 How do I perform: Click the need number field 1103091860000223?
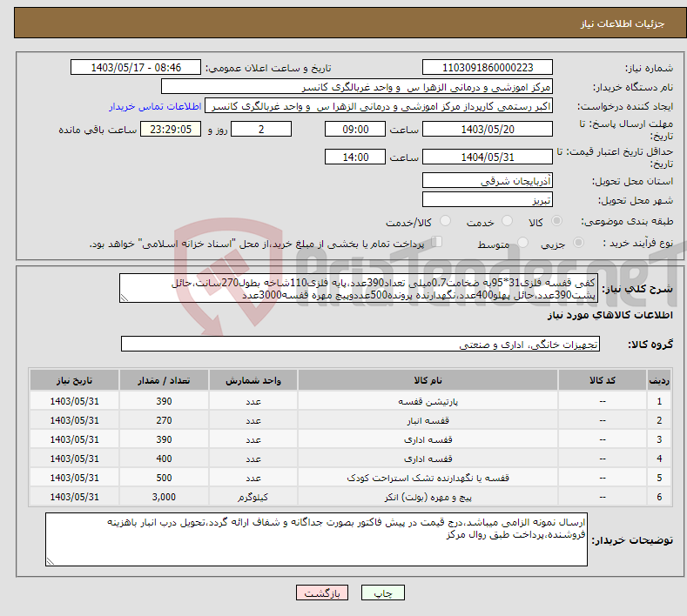(488, 67)
